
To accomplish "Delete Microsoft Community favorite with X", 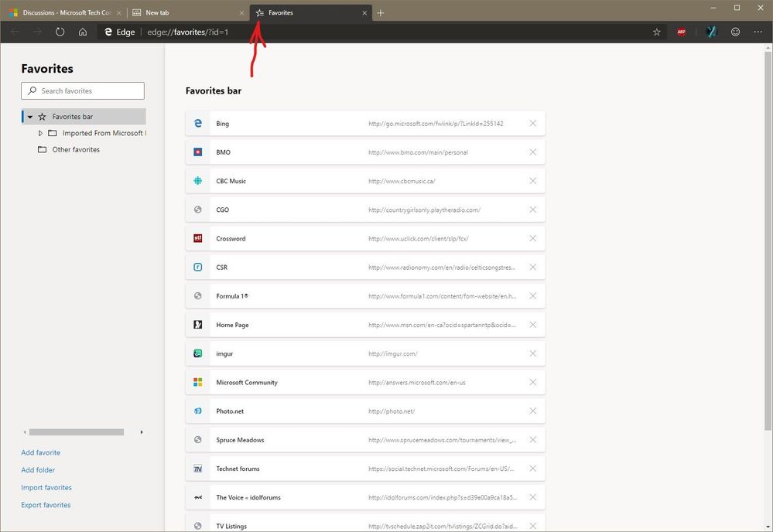I will pyautogui.click(x=533, y=382).
